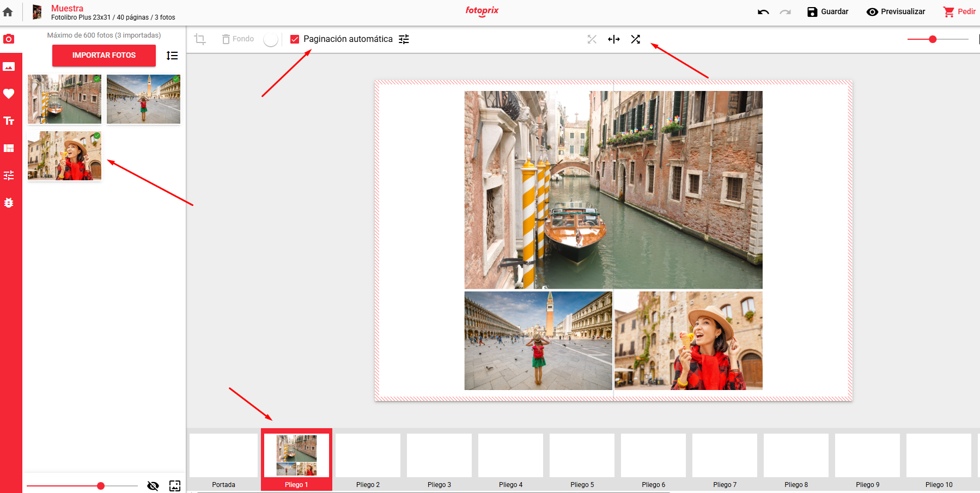The width and height of the screenshot is (980, 493).
Task: Select the woman with ice cream thumbnail
Action: pos(64,156)
